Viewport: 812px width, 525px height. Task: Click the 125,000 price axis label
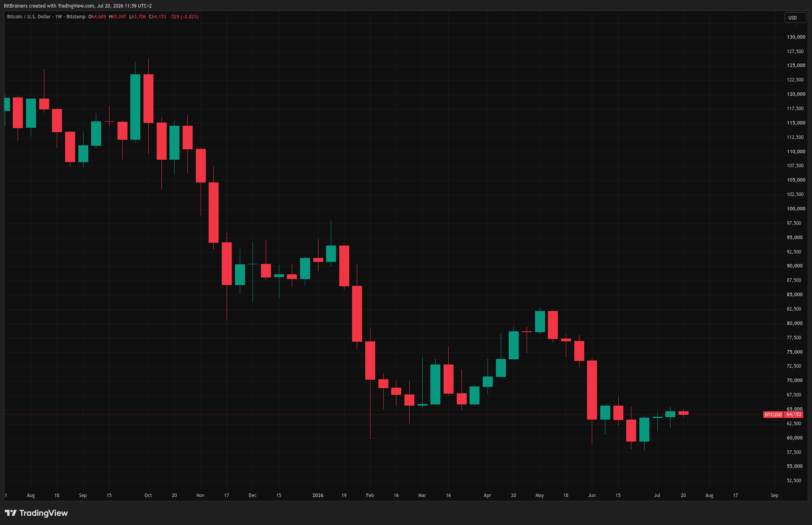796,65
